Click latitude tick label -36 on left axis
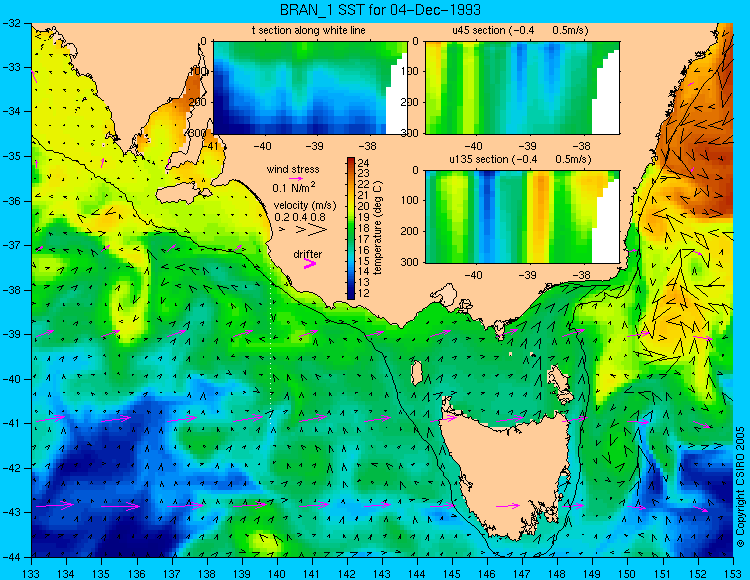The image size is (750, 580). coord(11,201)
